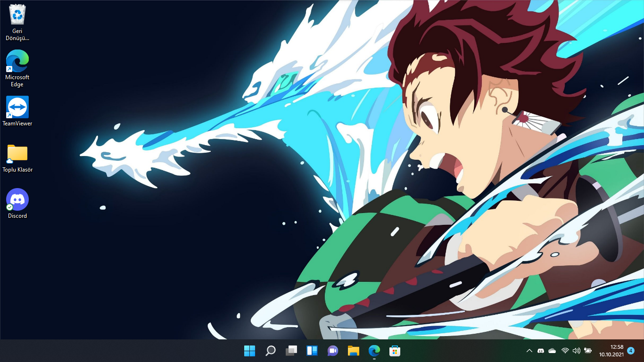644x362 pixels.
Task: Open the Windows Start menu
Action: (x=249, y=351)
